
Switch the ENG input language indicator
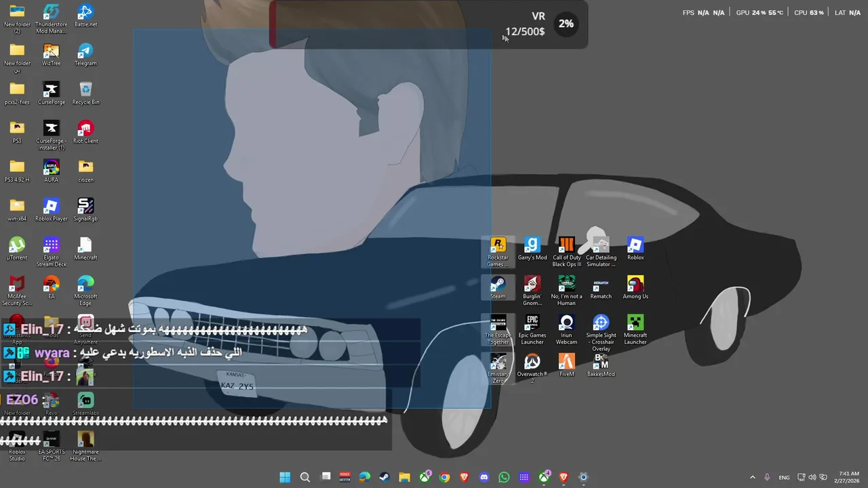tap(784, 477)
